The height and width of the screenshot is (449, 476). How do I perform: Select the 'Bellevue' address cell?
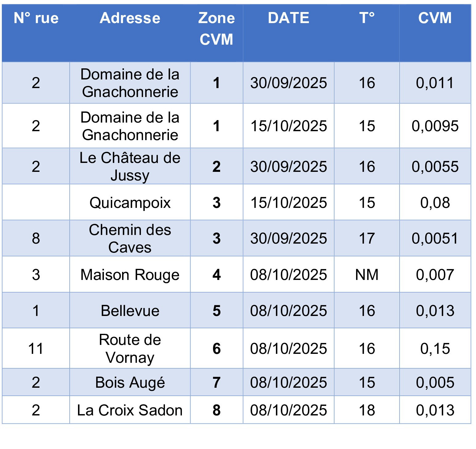tap(130, 311)
